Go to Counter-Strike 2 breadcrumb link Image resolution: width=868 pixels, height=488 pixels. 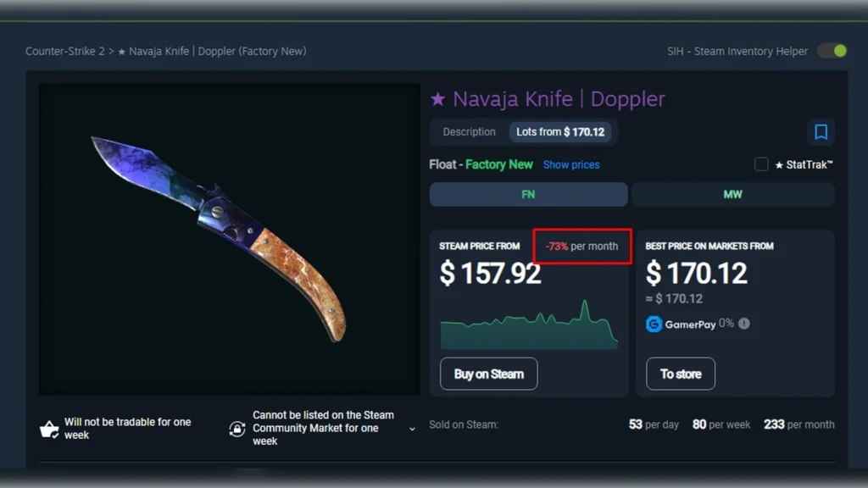(x=64, y=52)
